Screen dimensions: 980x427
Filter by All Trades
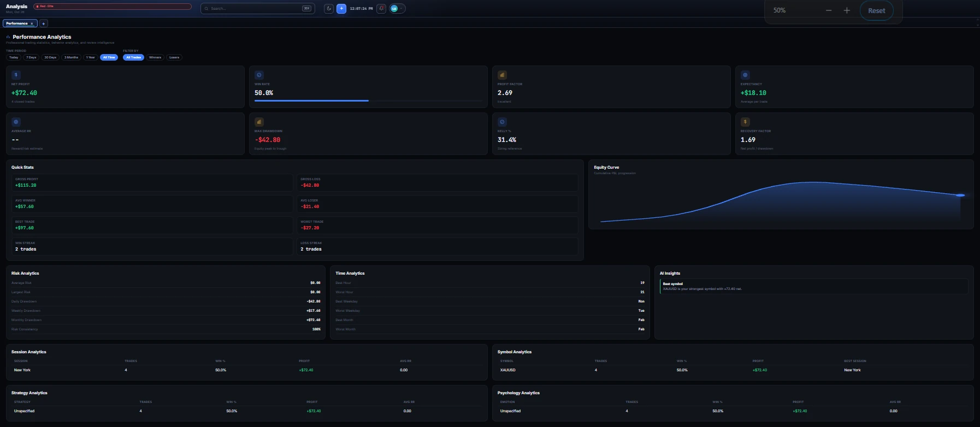click(133, 57)
